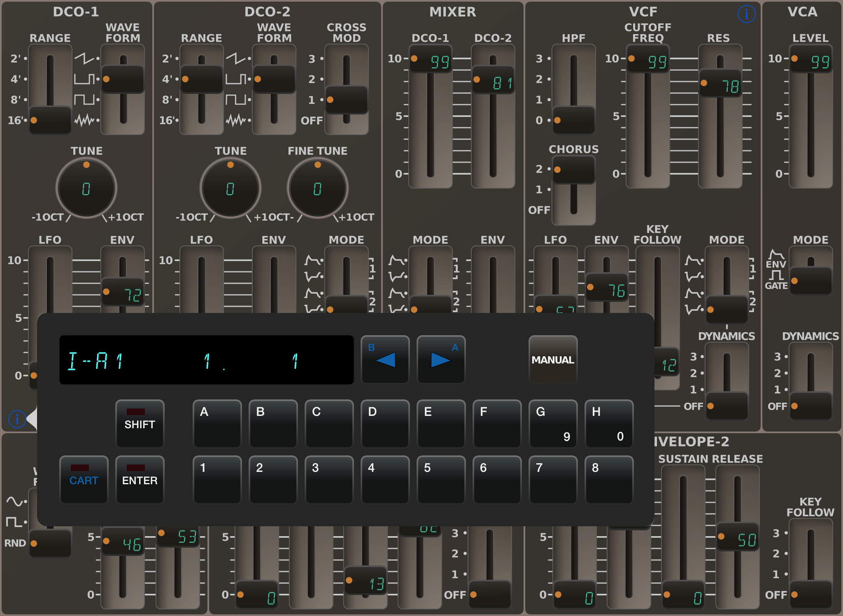This screenshot has width=843, height=616.
Task: Select DCO-1 sawtooth waveform icon
Action: 84,58
